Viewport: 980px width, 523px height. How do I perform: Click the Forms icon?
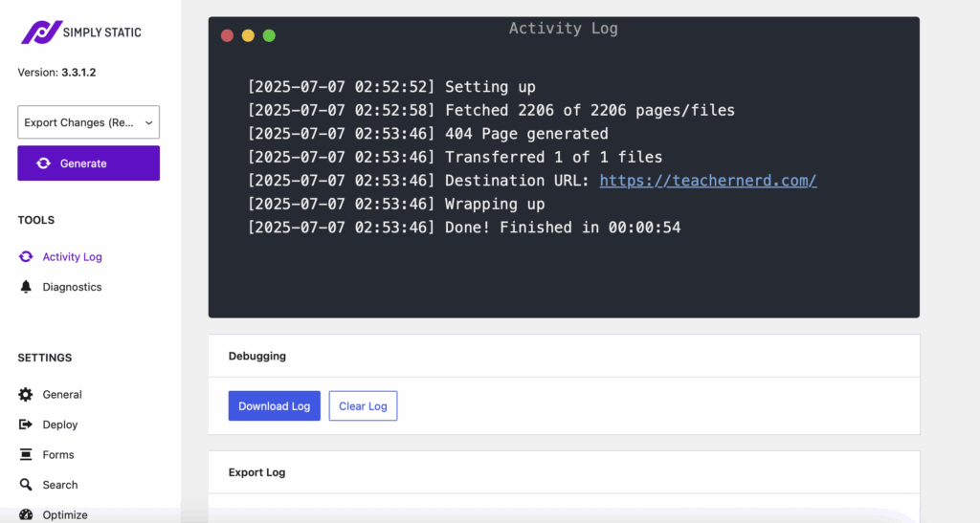26,454
